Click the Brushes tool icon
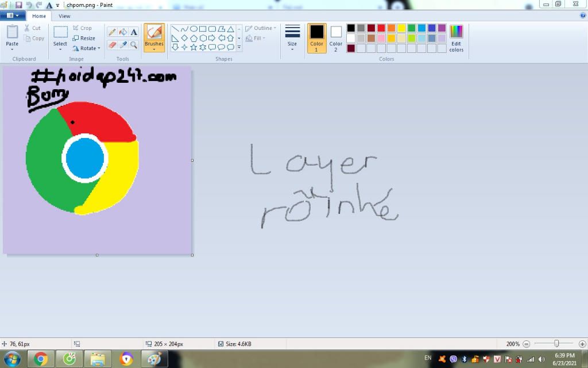The image size is (588, 368). [x=154, y=32]
